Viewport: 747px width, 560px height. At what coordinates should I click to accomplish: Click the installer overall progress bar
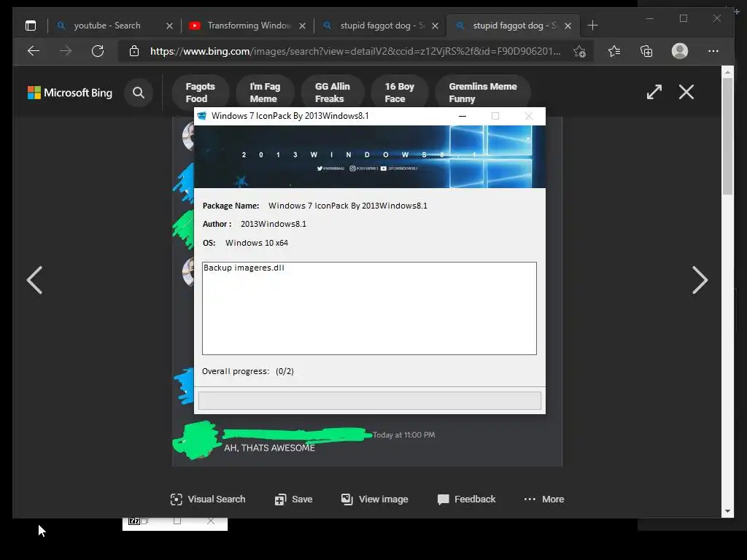pos(370,400)
